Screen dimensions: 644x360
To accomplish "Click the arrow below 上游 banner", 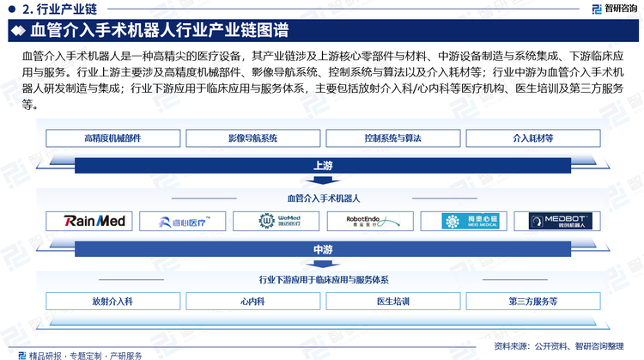I will (x=322, y=180).
